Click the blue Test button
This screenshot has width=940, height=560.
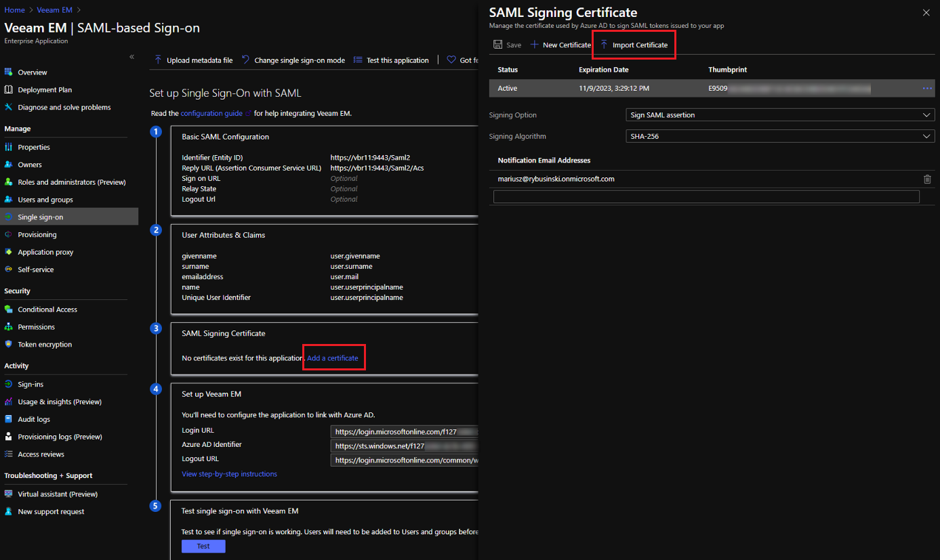203,546
